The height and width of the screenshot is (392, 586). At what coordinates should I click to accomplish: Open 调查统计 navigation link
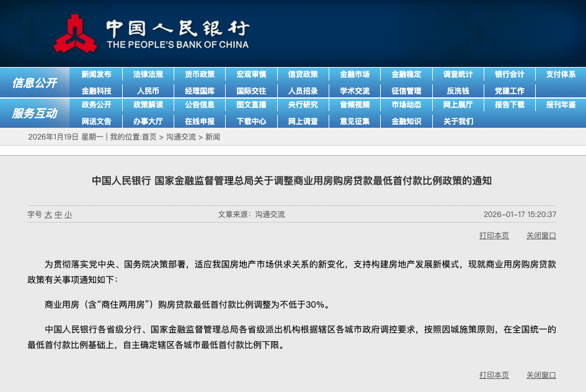pos(458,74)
